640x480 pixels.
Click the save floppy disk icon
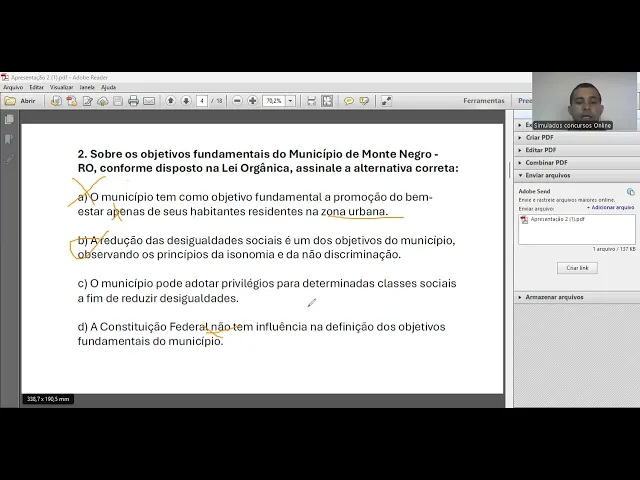pos(118,101)
